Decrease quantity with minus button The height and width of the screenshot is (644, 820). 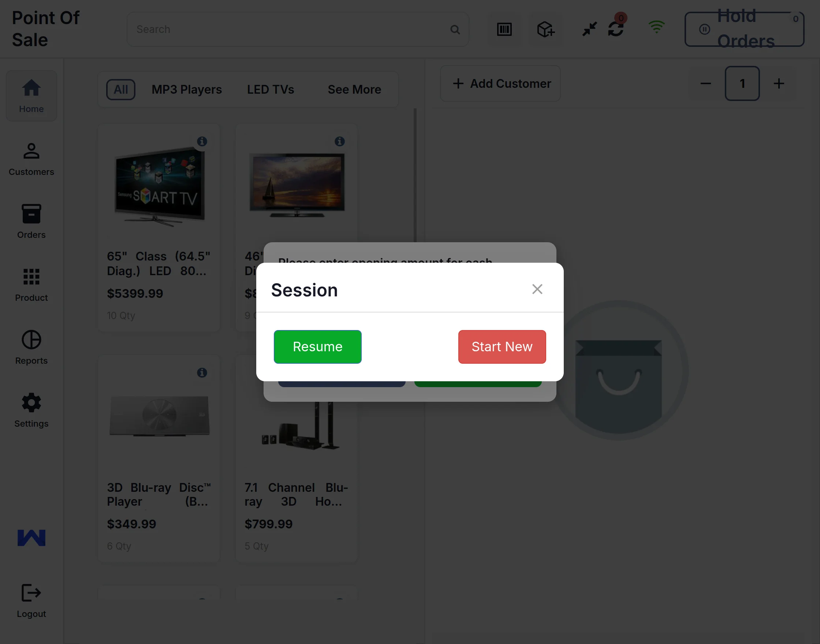(x=706, y=84)
